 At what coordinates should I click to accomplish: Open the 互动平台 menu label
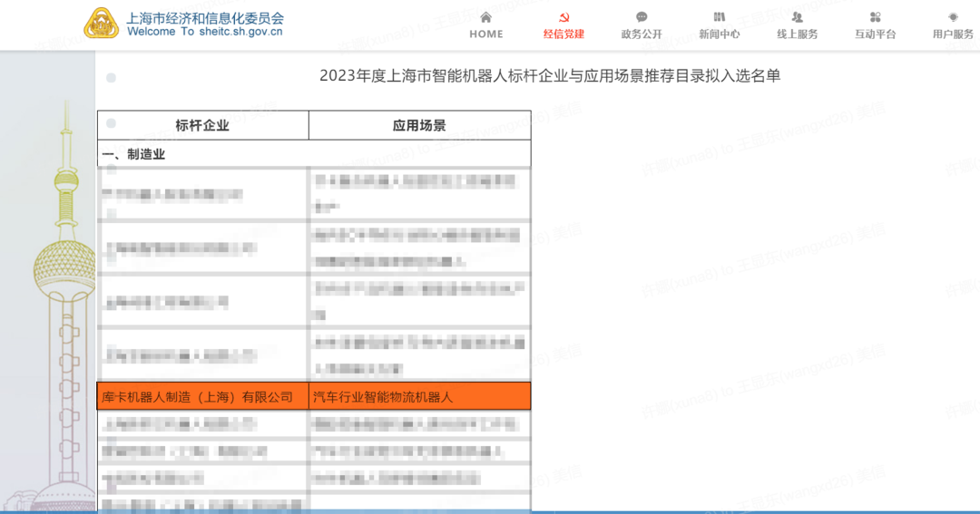click(x=875, y=34)
